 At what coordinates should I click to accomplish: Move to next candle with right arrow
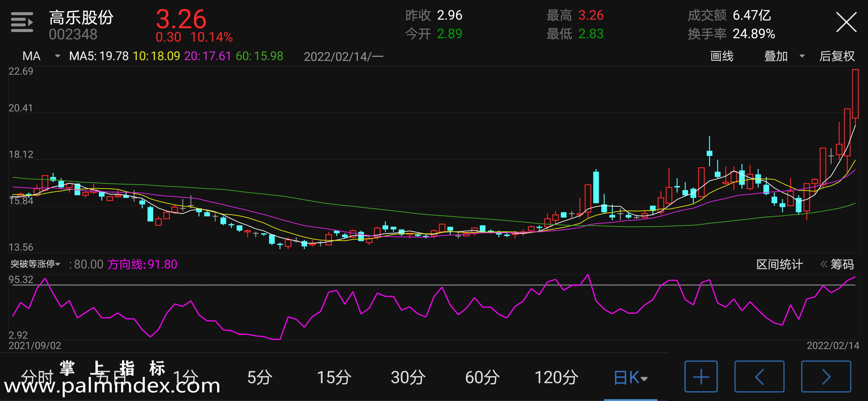click(826, 376)
